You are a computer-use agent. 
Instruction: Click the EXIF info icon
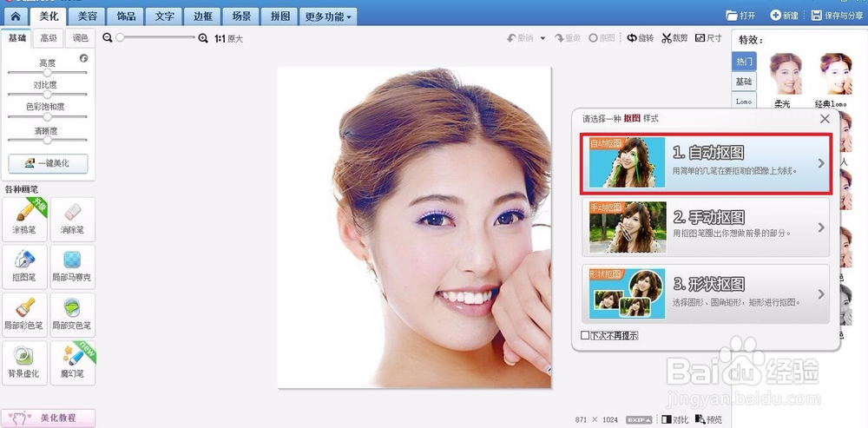pos(639,420)
